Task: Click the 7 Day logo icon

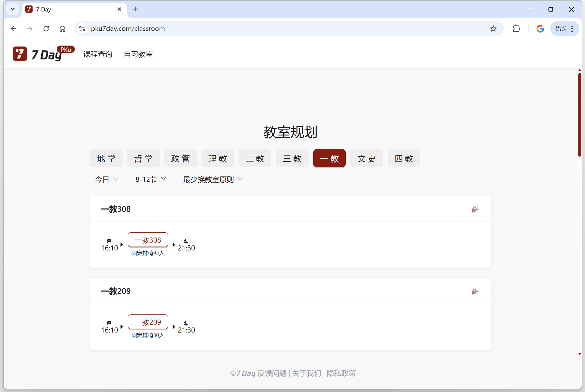Action: (x=20, y=54)
